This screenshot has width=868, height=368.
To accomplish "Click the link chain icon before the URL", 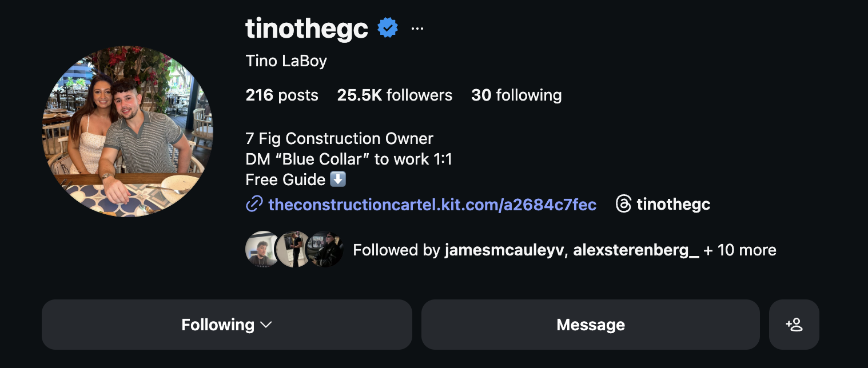I will (x=253, y=204).
